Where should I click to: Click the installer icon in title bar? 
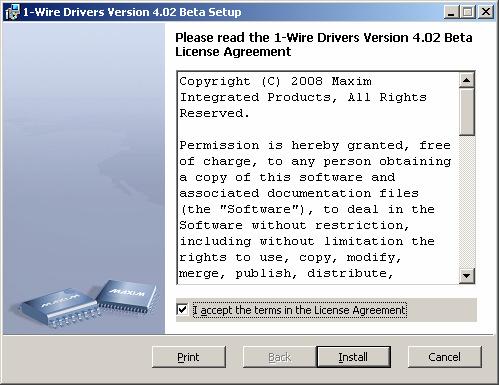tap(12, 12)
